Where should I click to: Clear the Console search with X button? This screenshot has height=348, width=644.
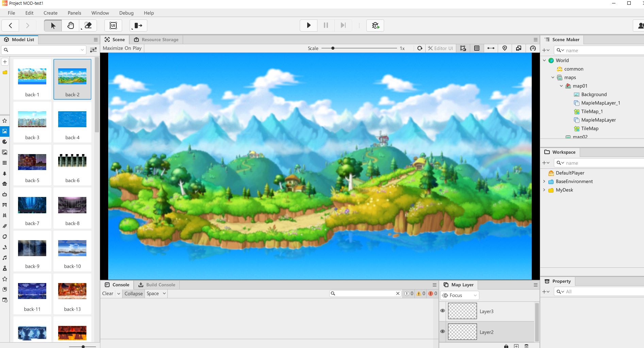click(398, 293)
